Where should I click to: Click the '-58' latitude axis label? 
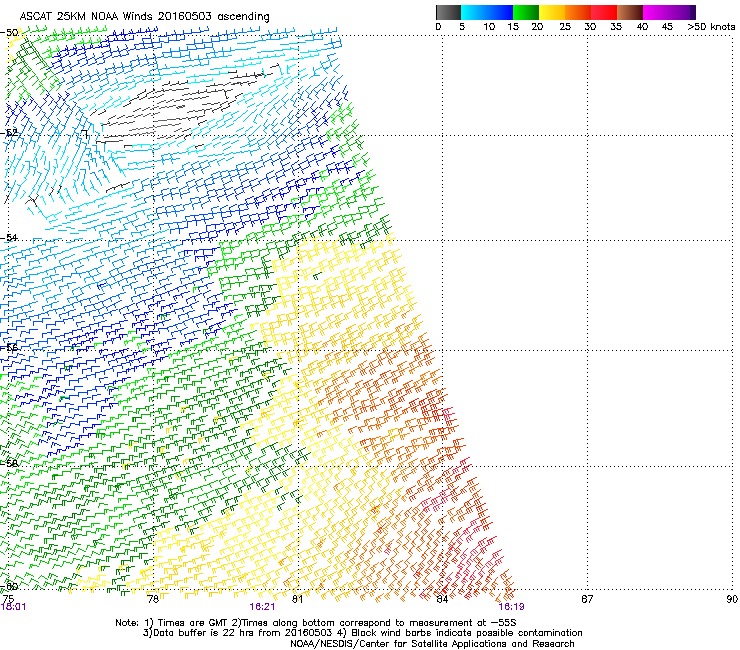[x=9, y=463]
